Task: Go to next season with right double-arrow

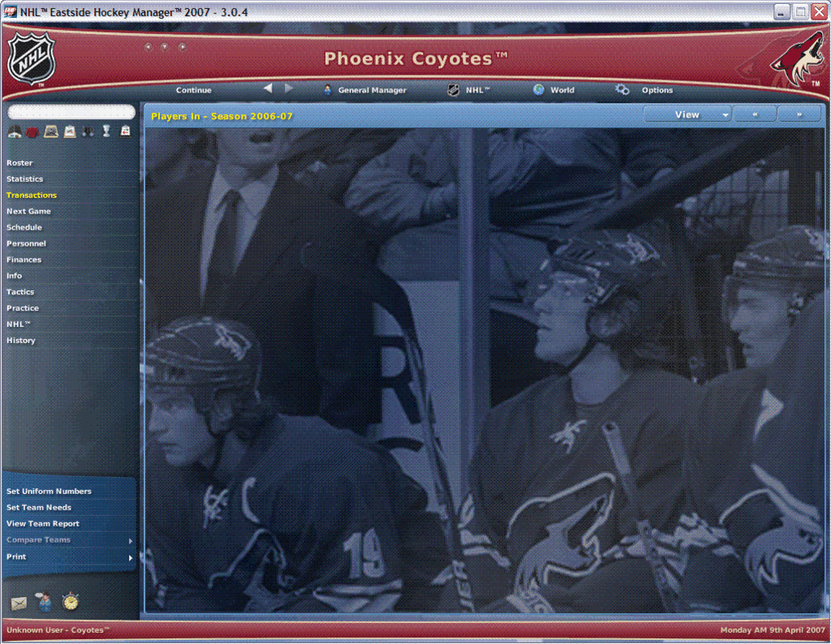Action: click(799, 114)
